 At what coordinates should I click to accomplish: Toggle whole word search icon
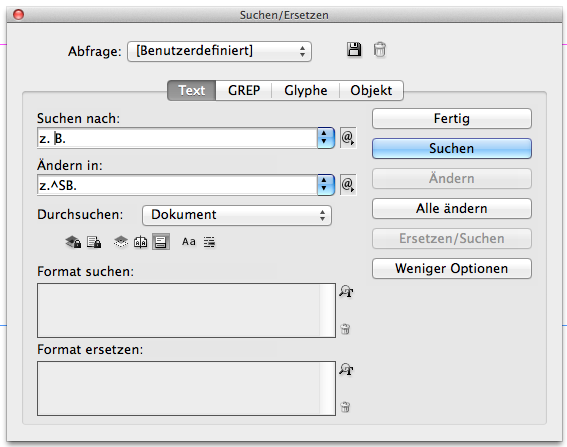pos(209,242)
